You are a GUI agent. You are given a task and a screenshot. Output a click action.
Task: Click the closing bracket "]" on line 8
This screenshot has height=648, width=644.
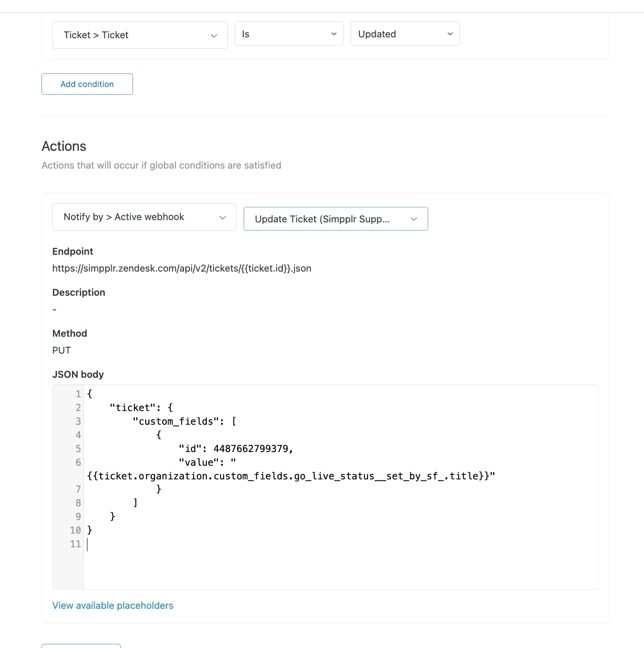[x=135, y=503]
